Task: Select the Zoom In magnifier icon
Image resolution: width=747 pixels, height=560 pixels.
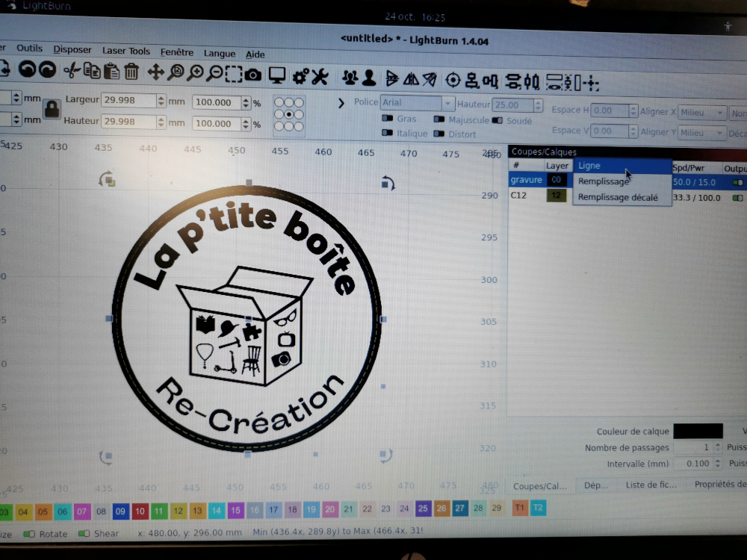Action: coord(195,72)
